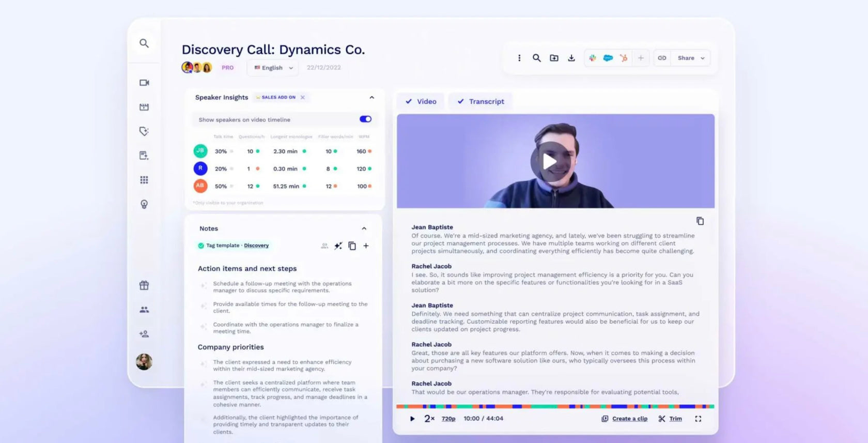Add a new integration with plus icon
Viewport: 868px width, 443px height.
[641, 58]
